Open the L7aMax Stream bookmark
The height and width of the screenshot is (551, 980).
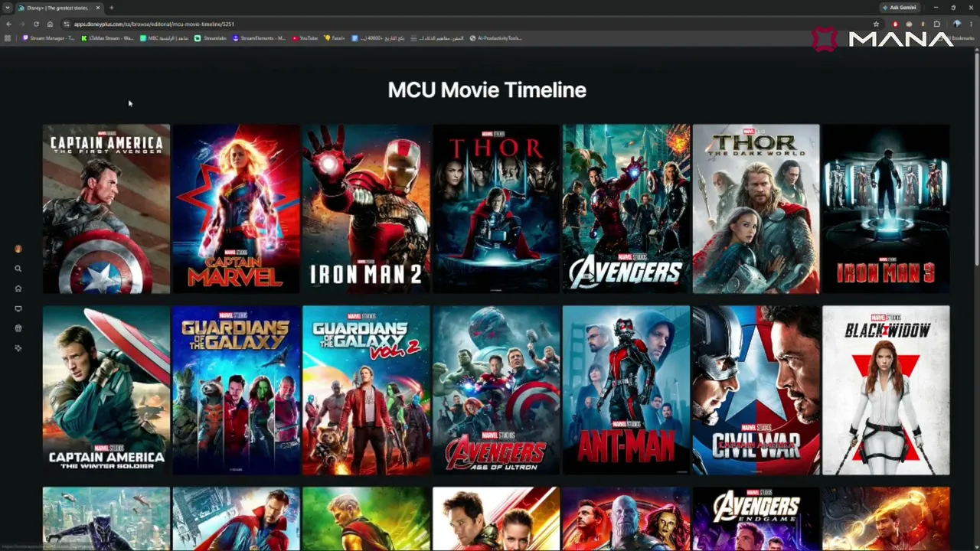point(107,38)
